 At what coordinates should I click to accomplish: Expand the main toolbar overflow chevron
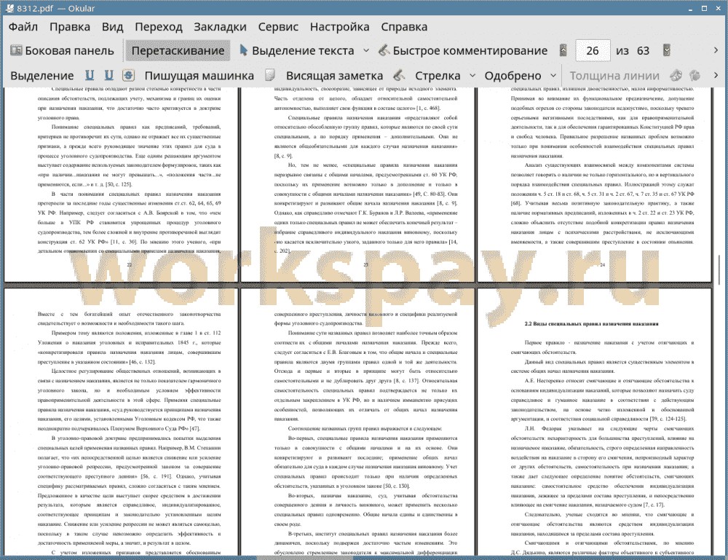[x=716, y=50]
